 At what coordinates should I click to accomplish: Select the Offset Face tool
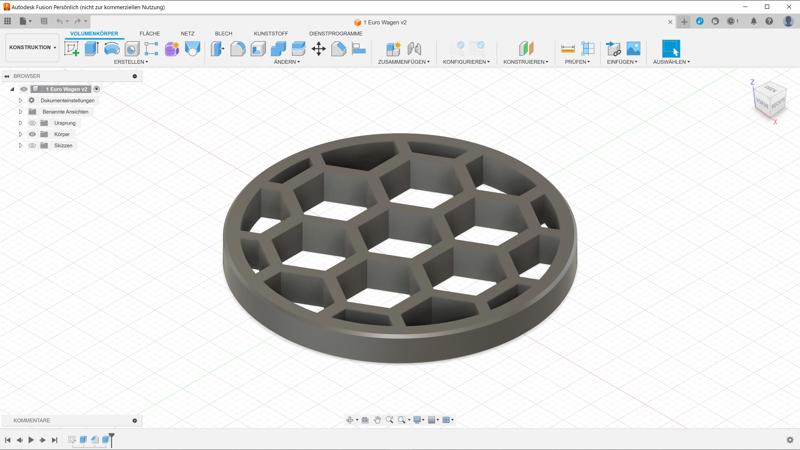(298, 48)
